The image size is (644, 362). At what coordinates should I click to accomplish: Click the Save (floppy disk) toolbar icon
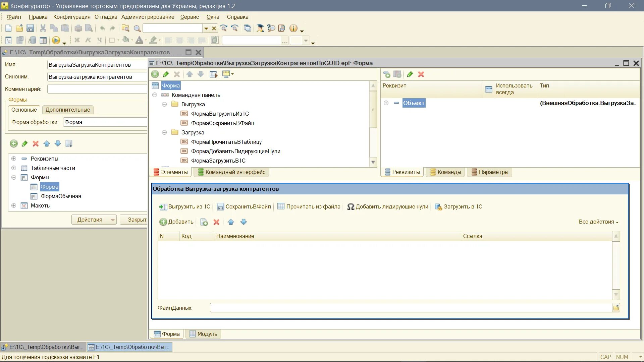click(x=30, y=28)
